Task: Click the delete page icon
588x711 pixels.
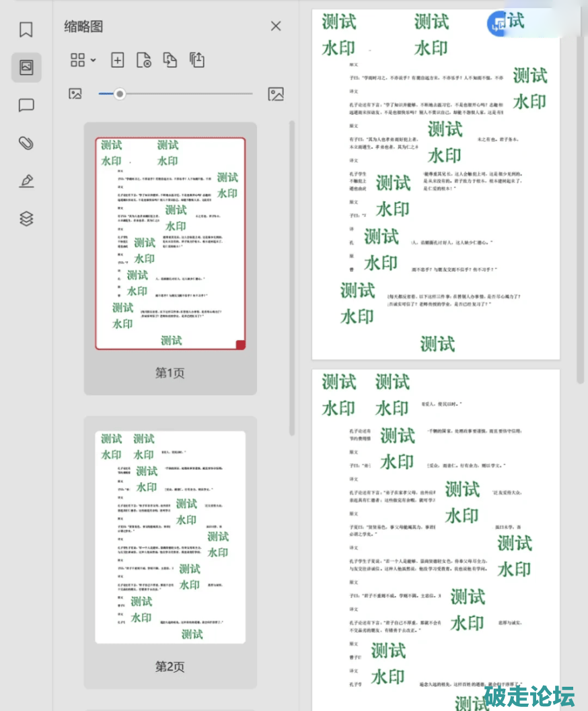Action: coord(143,60)
